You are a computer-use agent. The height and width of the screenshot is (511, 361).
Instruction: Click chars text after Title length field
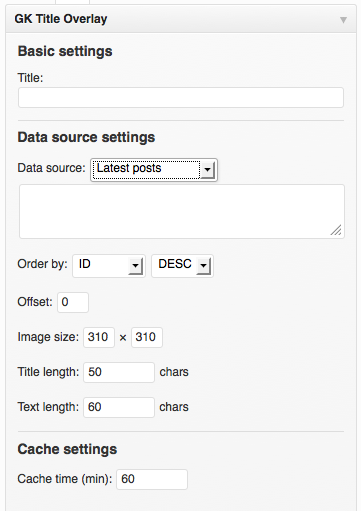click(x=174, y=372)
